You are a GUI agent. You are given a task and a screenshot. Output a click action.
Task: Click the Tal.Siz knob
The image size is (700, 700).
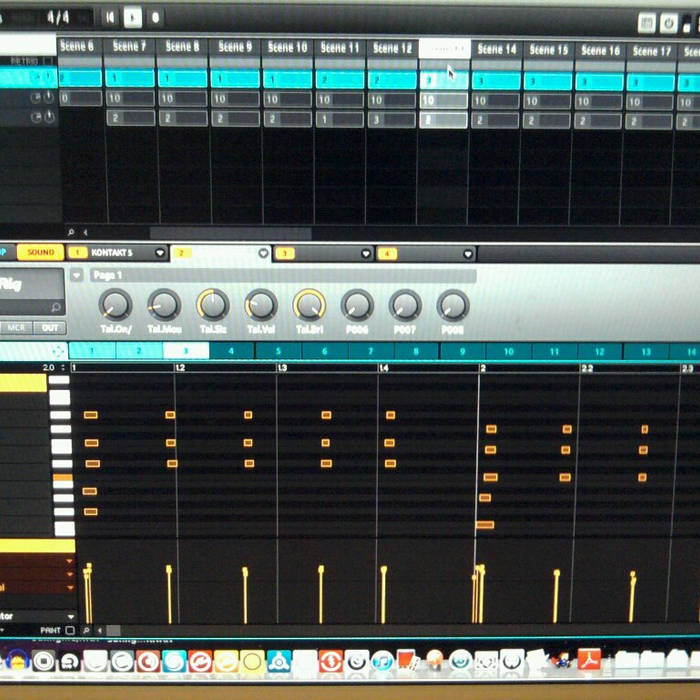pos(213,304)
